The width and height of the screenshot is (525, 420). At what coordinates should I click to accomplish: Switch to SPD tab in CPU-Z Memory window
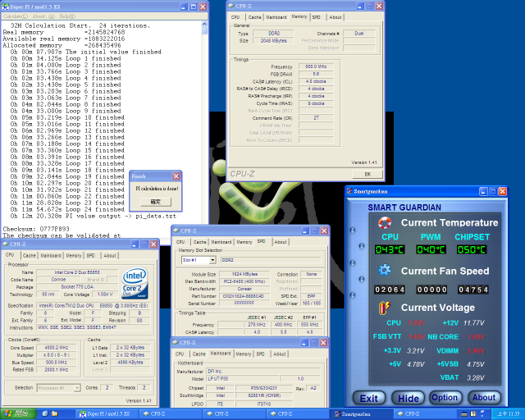coord(317,17)
